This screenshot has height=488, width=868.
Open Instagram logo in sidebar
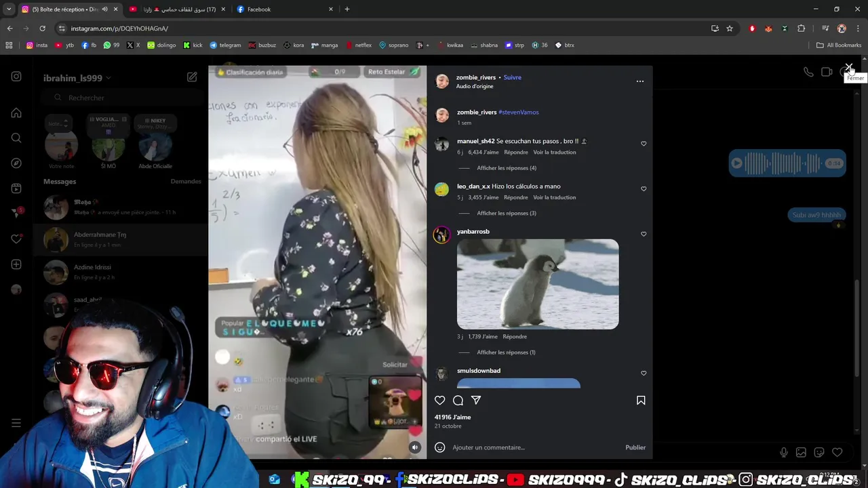16,77
